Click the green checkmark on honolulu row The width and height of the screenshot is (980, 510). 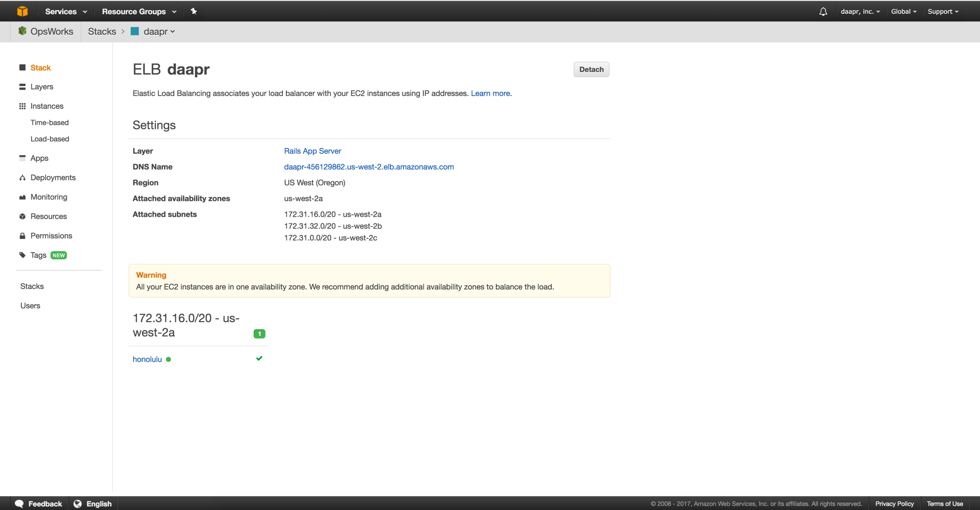[x=259, y=358]
